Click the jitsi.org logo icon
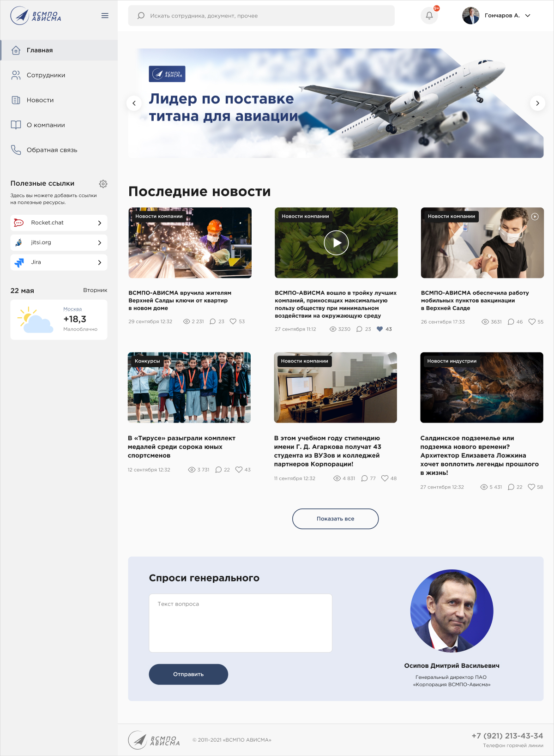554x756 pixels. tap(18, 242)
